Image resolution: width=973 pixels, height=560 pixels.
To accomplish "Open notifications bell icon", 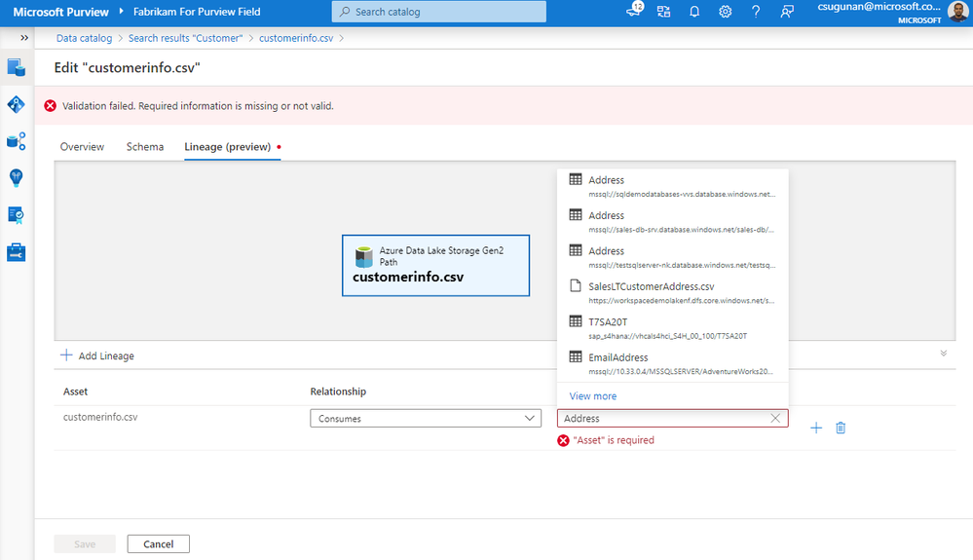I will point(694,12).
